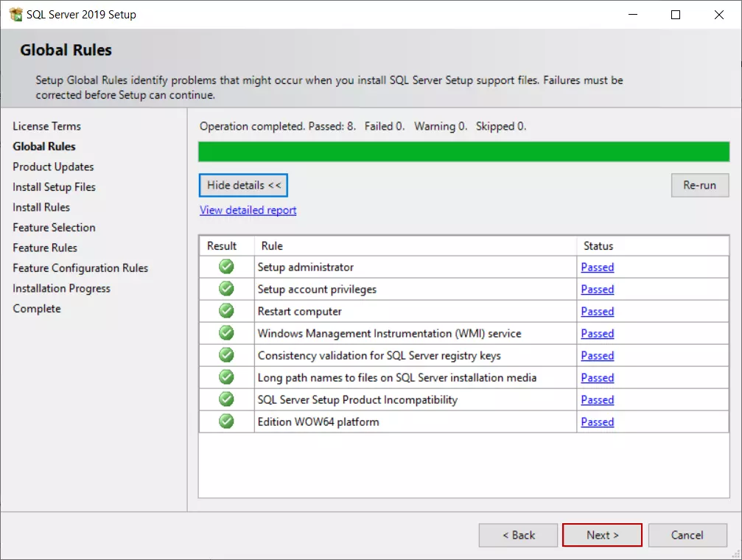Select 'SQL Server Setup Product Incompatibility' text
Viewport: 742px width, 560px height.
[358, 400]
